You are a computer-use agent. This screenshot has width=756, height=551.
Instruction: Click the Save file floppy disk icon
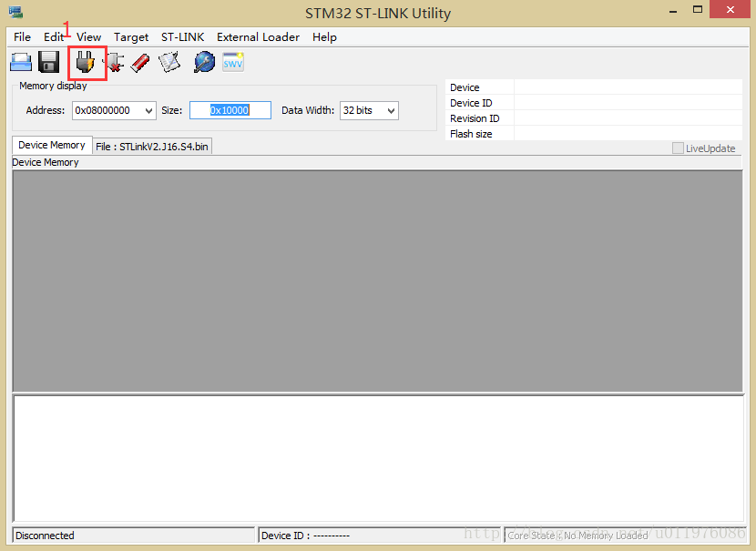(x=48, y=62)
